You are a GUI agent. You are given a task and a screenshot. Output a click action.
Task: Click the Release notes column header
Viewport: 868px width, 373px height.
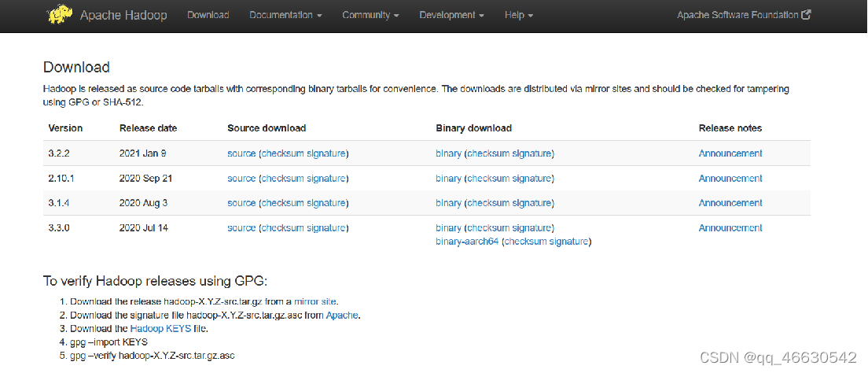click(730, 128)
